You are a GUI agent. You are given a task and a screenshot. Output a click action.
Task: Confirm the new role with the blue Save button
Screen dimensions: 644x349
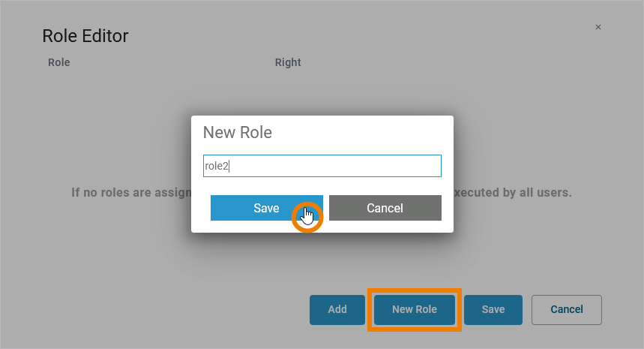tap(266, 208)
